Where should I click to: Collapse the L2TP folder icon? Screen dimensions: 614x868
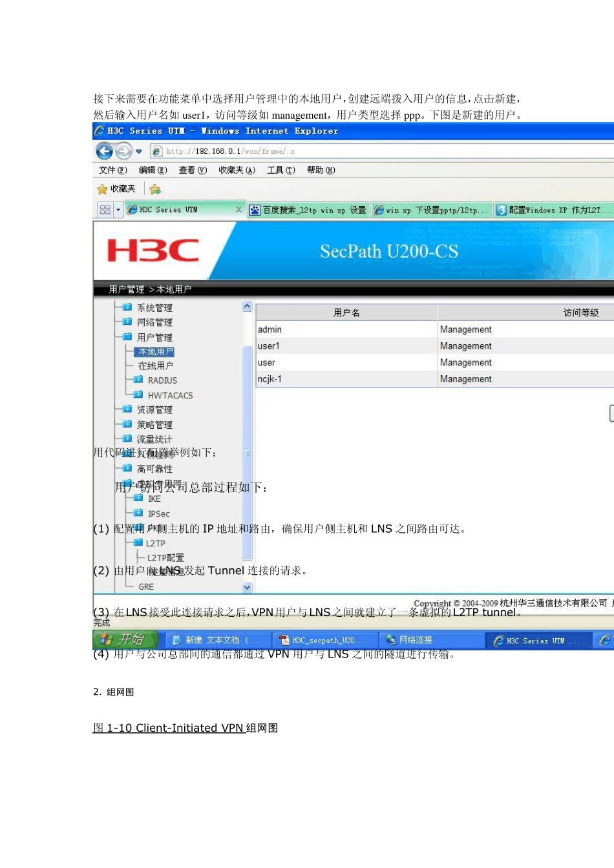pyautogui.click(x=138, y=542)
